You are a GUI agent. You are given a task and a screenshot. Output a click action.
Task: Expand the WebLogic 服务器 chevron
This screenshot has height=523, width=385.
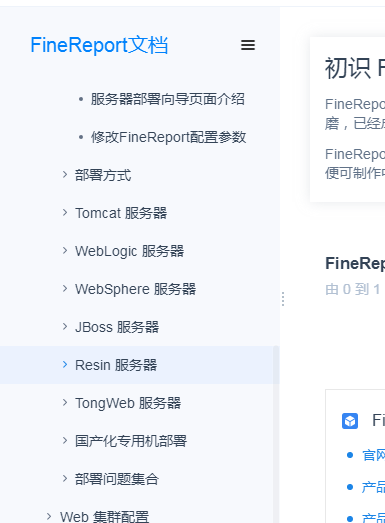65,250
